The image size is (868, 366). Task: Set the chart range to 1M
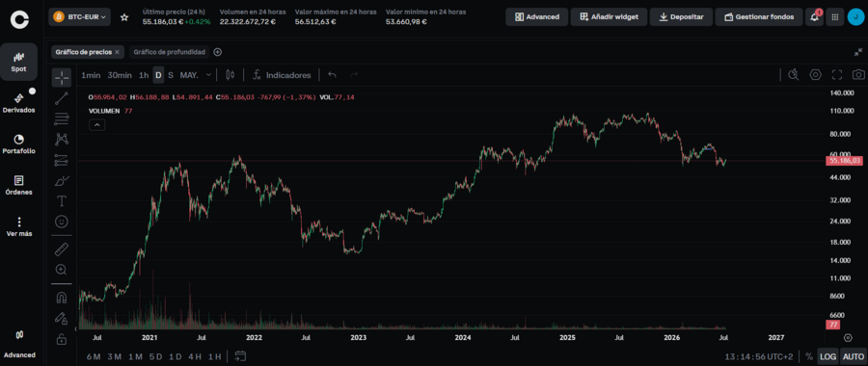(135, 356)
